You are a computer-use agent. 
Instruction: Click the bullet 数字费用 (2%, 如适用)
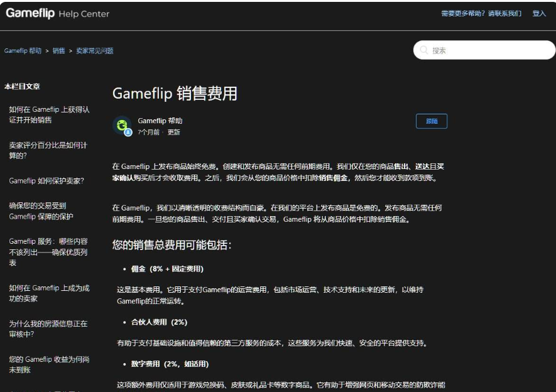[170, 364]
